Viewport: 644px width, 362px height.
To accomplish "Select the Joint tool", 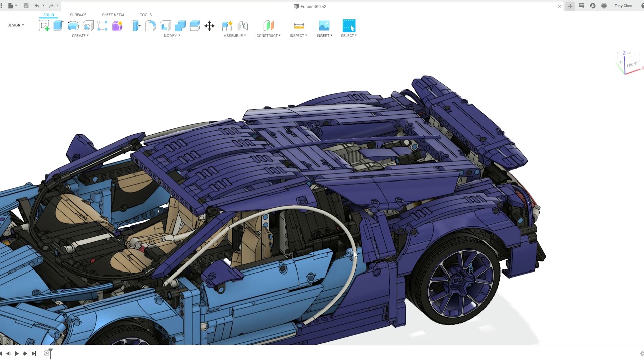I will (243, 26).
